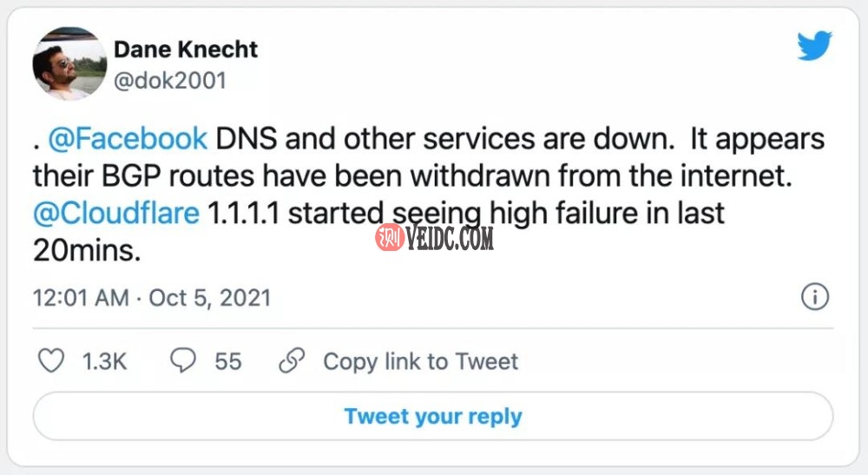View the 55 replies count
The image size is (868, 475).
[228, 361]
